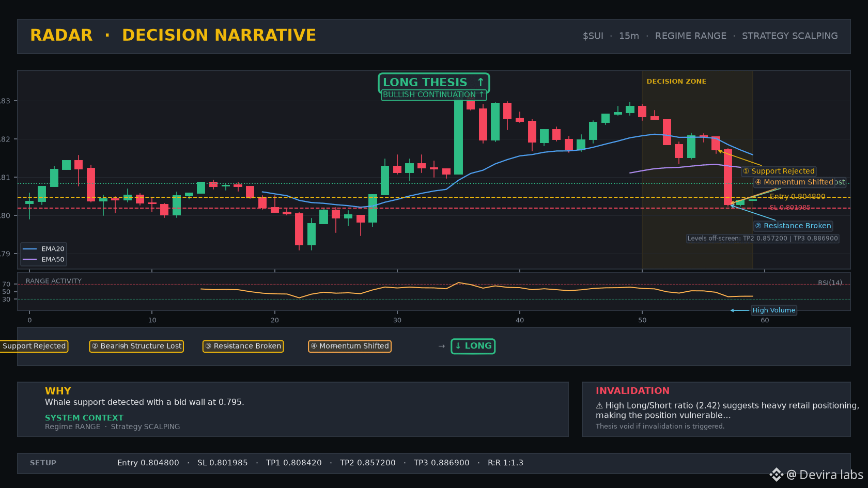Click TP3 0.886900 in setup bar

click(x=442, y=463)
